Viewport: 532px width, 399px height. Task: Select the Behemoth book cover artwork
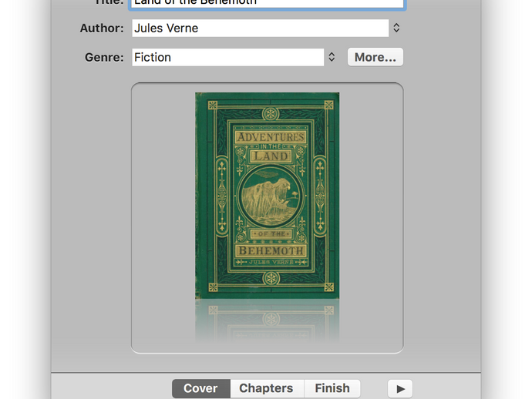coord(267,196)
